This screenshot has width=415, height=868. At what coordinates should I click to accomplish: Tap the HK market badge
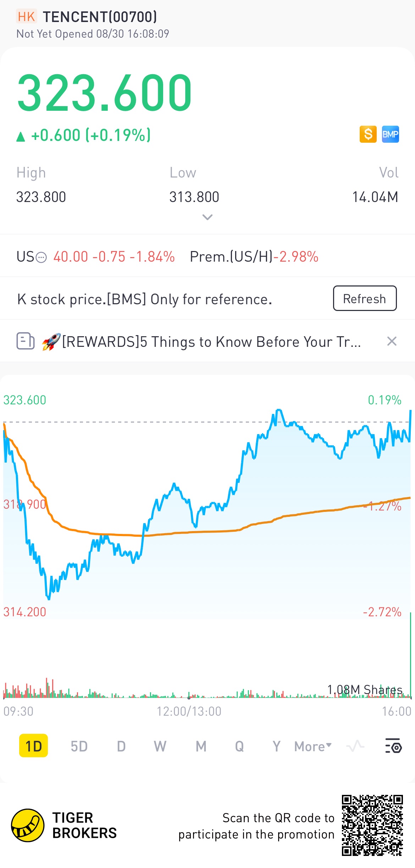26,17
